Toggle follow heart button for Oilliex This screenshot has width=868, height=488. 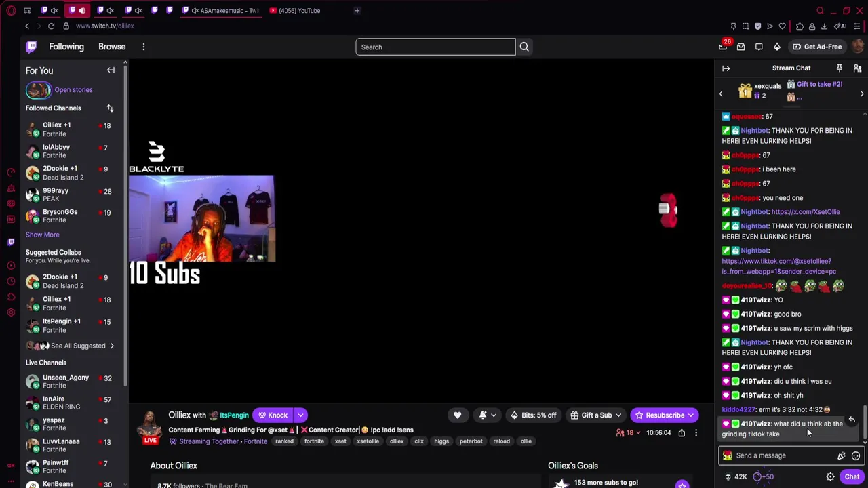[457, 415]
